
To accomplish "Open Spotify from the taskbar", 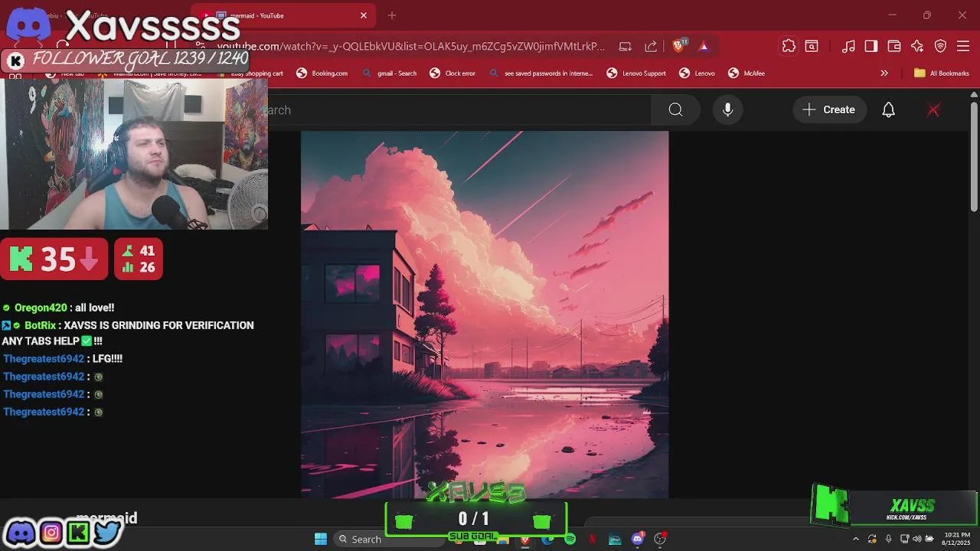I will [570, 539].
